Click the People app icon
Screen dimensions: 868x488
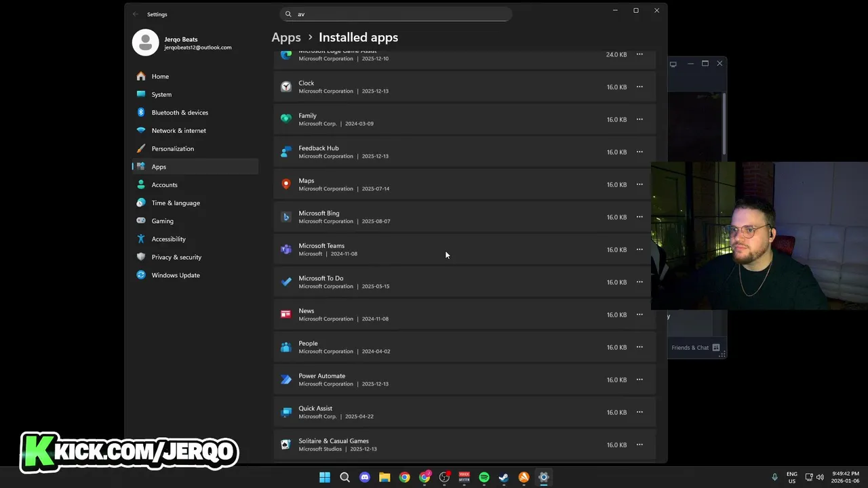pos(286,347)
